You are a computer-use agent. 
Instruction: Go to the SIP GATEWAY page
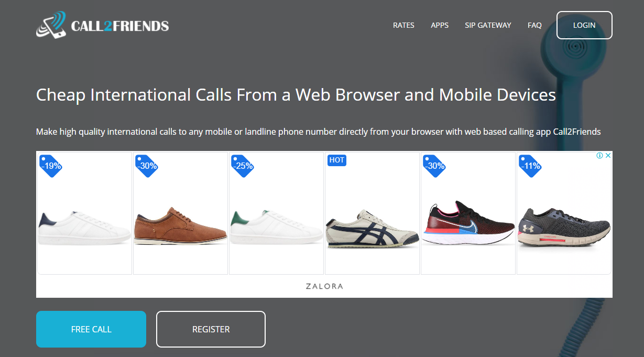pyautogui.click(x=488, y=25)
